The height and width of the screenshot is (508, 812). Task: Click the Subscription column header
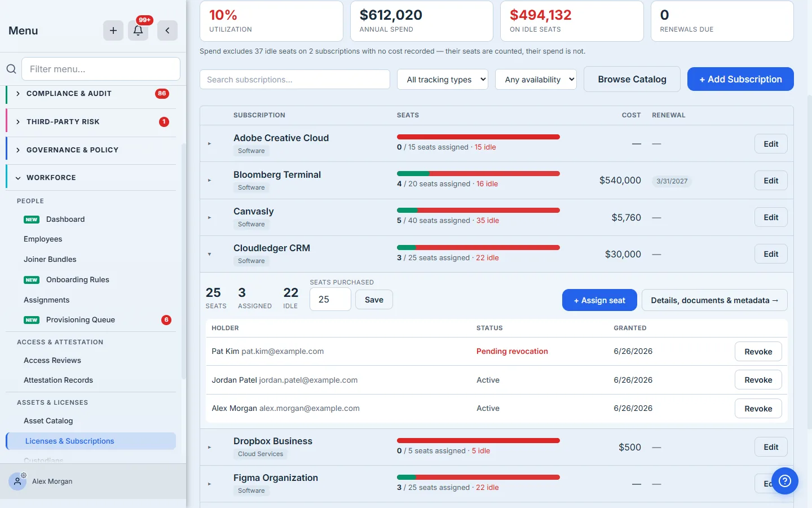259,115
